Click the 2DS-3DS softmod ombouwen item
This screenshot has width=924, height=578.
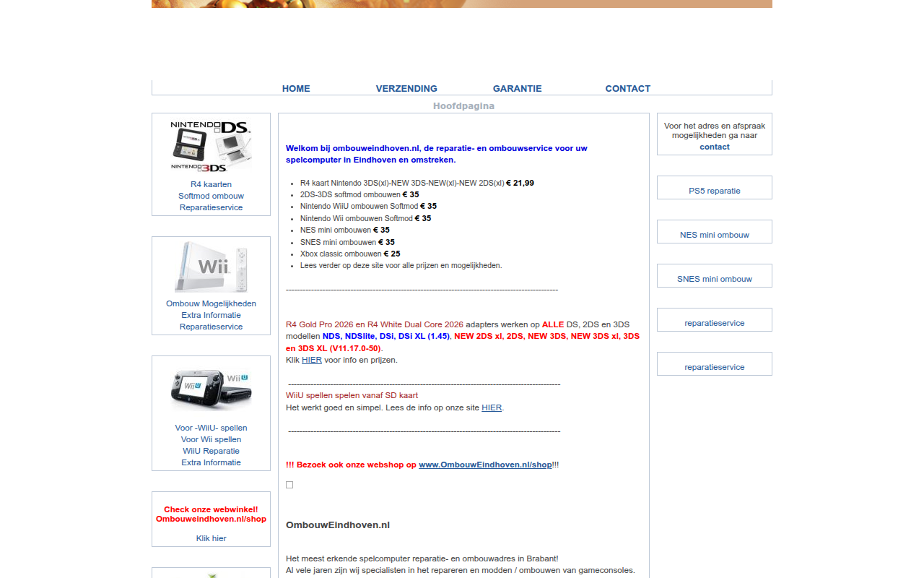(x=359, y=194)
